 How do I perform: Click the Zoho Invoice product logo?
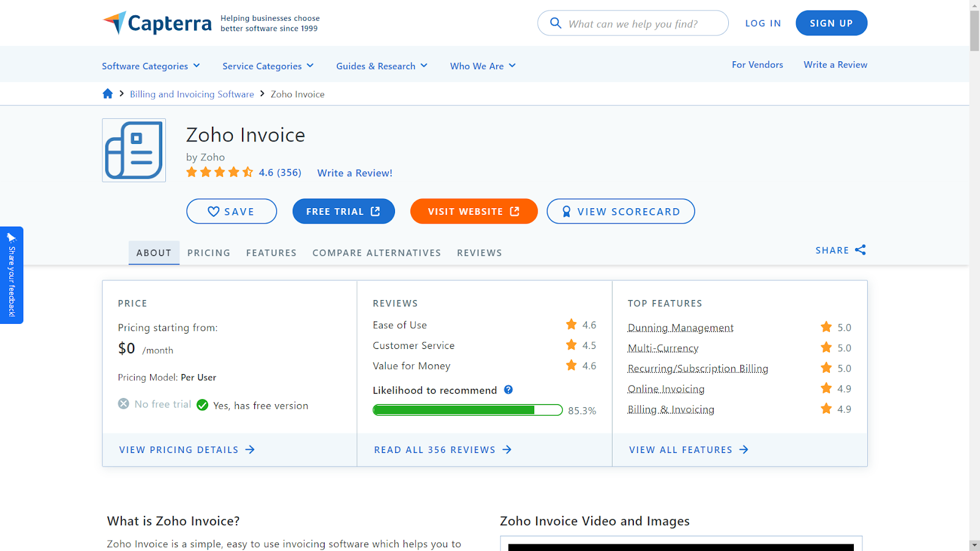coord(134,150)
